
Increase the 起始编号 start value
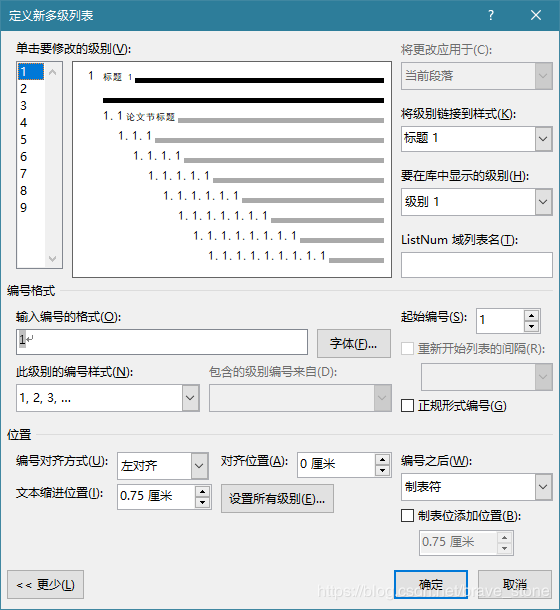(x=532, y=315)
